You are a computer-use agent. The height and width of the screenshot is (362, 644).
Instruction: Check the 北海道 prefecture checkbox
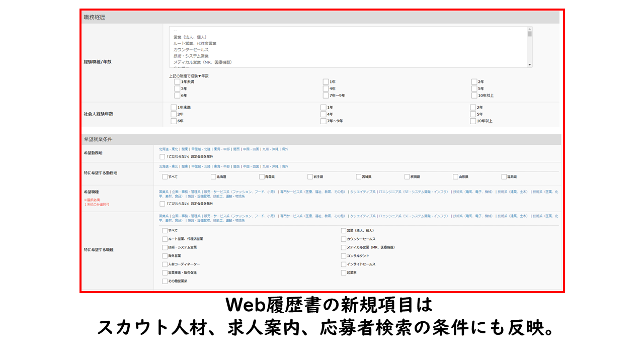(x=213, y=176)
